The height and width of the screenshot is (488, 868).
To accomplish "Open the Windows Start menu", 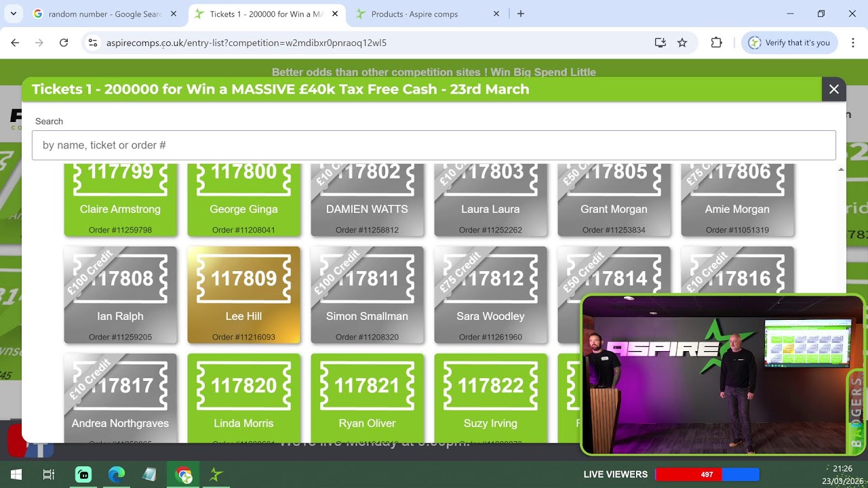I will point(16,474).
